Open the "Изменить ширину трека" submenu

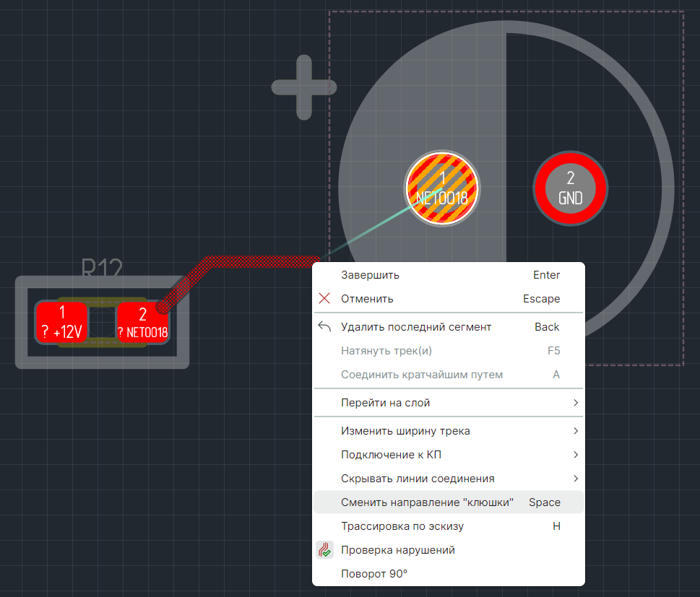(x=405, y=431)
